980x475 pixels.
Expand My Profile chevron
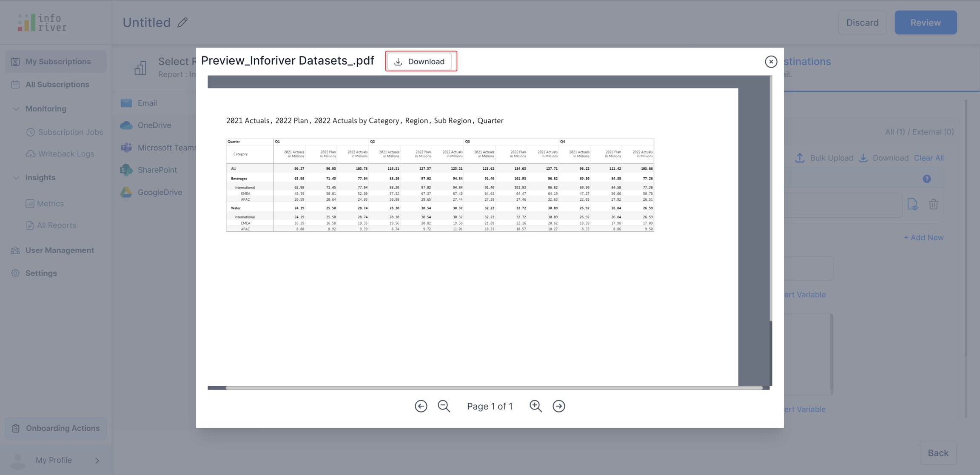click(x=97, y=460)
